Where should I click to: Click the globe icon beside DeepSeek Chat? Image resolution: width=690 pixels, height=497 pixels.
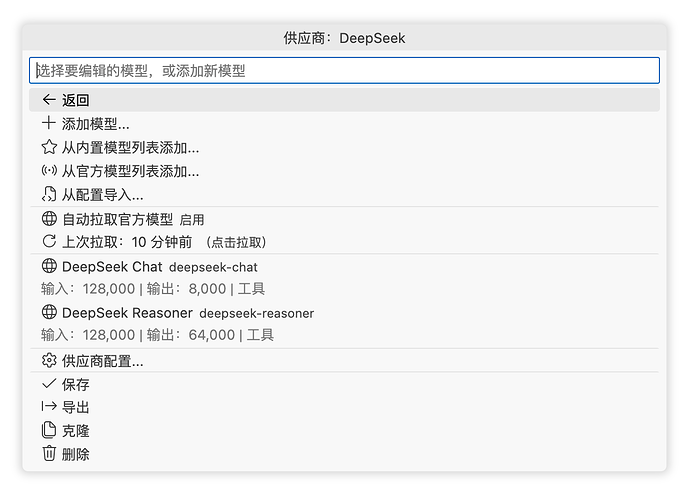click(x=49, y=266)
